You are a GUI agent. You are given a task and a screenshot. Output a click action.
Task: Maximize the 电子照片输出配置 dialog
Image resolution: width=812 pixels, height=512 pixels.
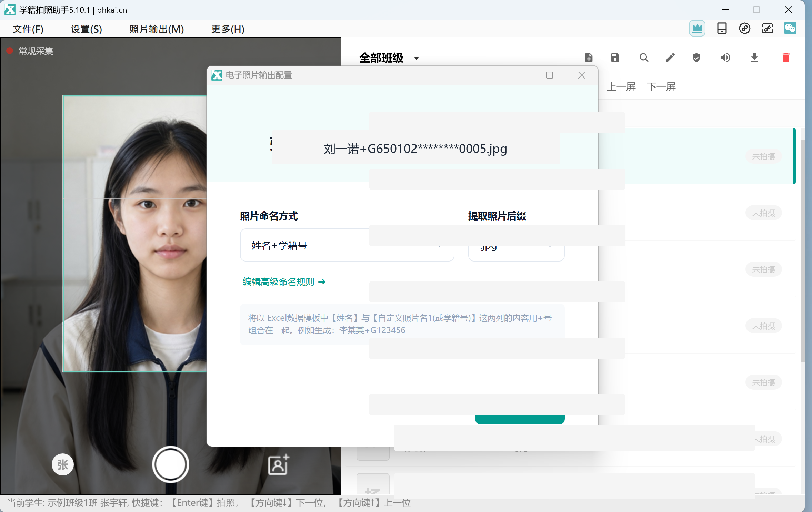tap(549, 75)
